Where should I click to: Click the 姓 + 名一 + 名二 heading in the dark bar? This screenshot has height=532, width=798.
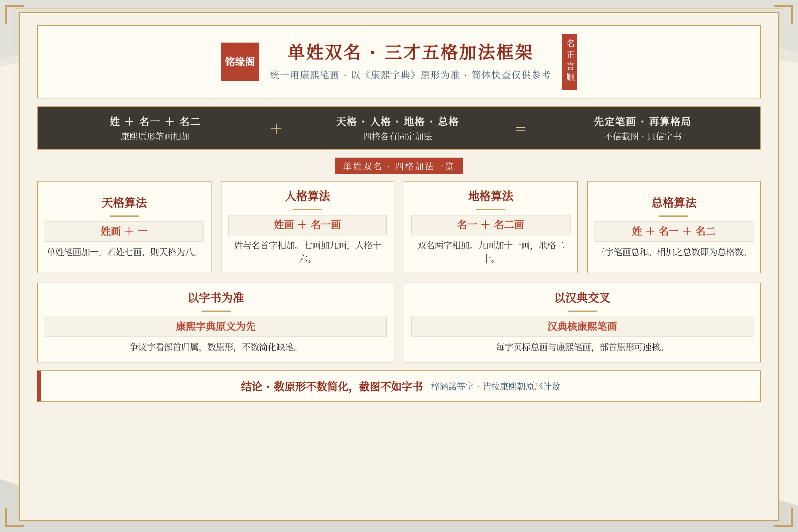pyautogui.click(x=155, y=121)
